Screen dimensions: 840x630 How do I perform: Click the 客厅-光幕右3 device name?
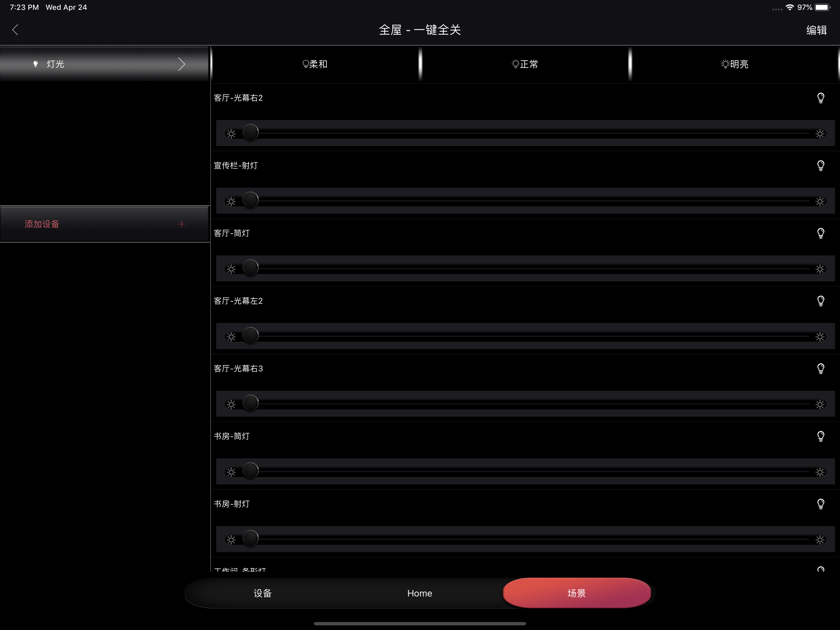(x=238, y=369)
